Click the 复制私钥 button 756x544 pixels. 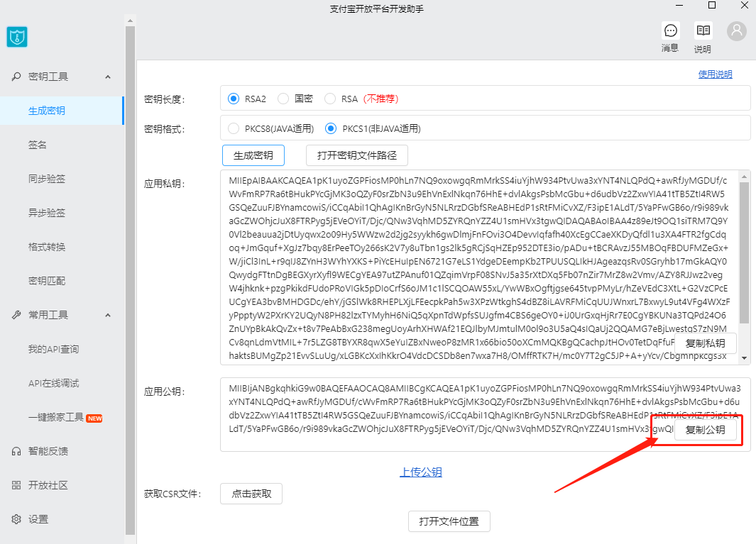click(x=706, y=343)
